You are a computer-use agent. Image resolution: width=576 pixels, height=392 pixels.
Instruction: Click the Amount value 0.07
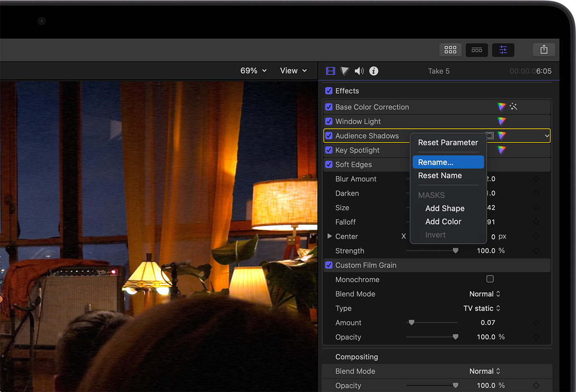tap(488, 323)
